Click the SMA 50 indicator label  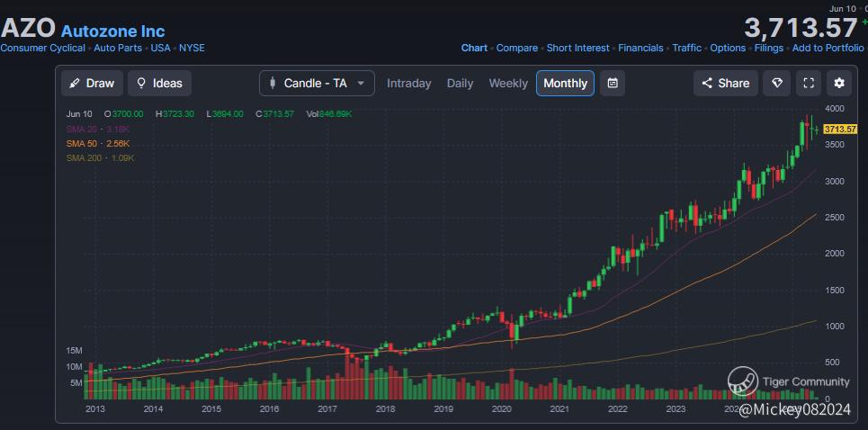click(98, 143)
